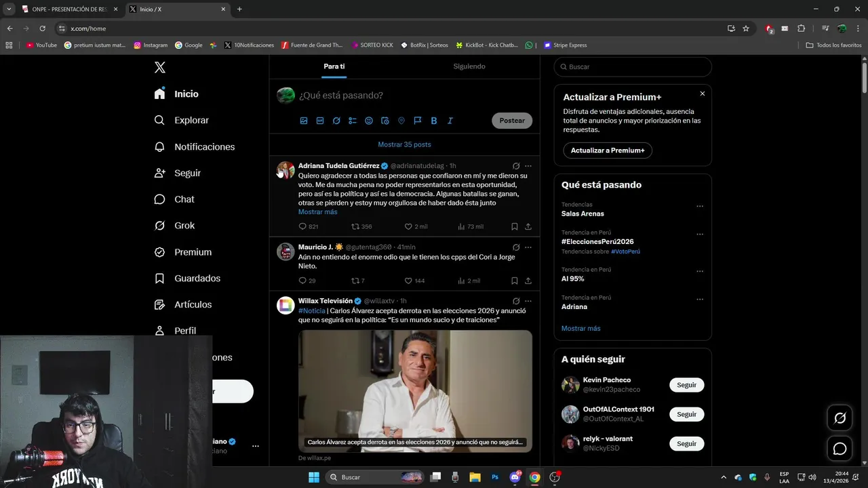Like Mauricio J.'s post

pos(414,281)
